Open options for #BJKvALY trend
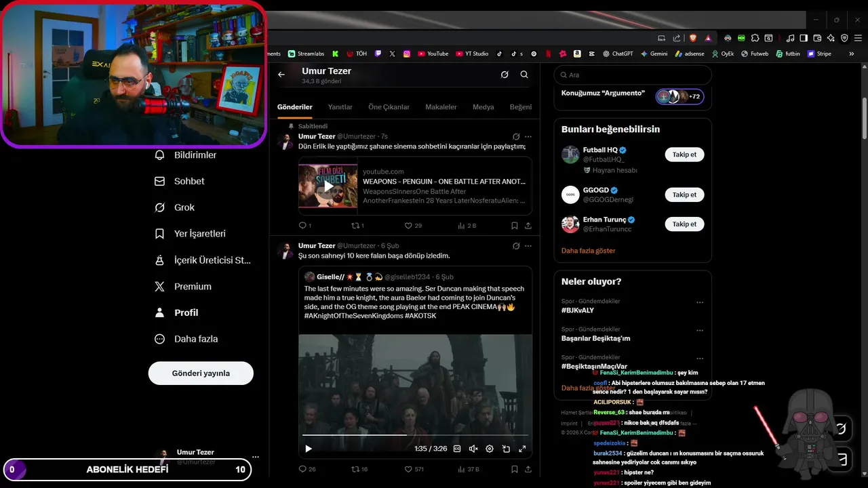This screenshot has width=868, height=488. point(700,302)
